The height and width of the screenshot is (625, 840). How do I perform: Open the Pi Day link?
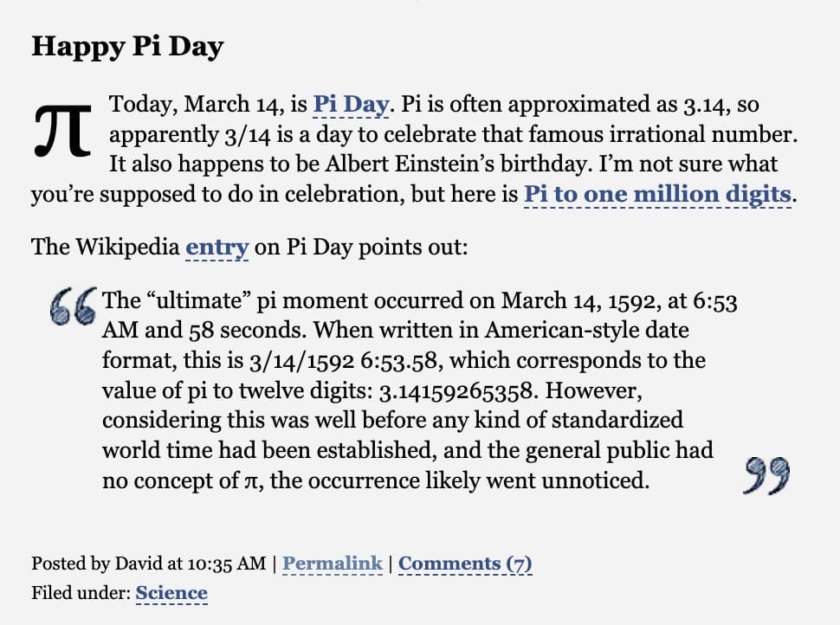pos(351,104)
